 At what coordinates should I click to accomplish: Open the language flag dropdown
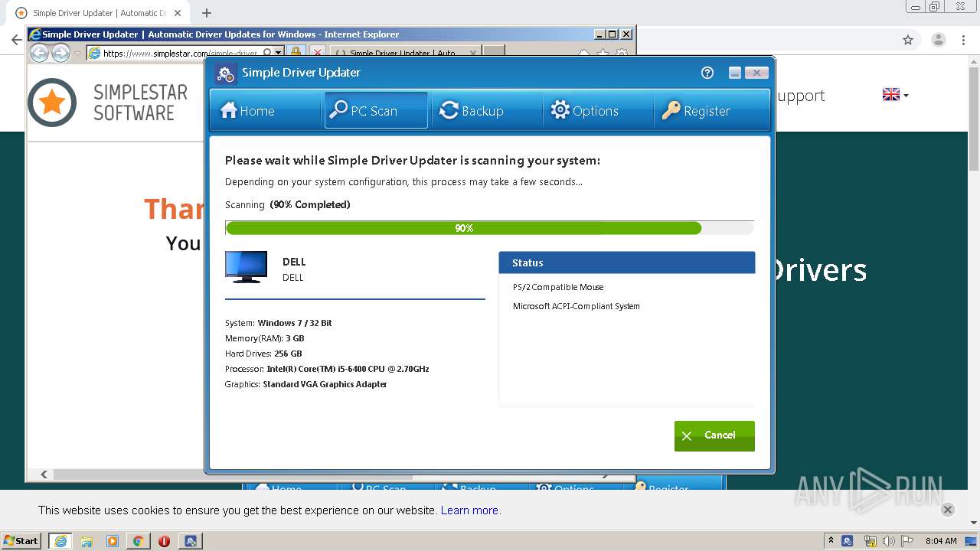(x=896, y=95)
